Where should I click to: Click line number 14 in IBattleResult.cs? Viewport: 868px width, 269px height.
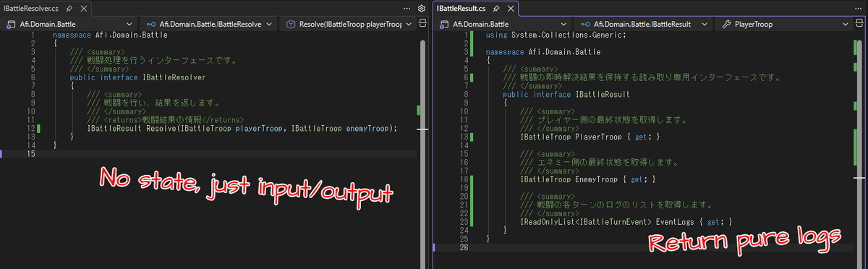464,145
